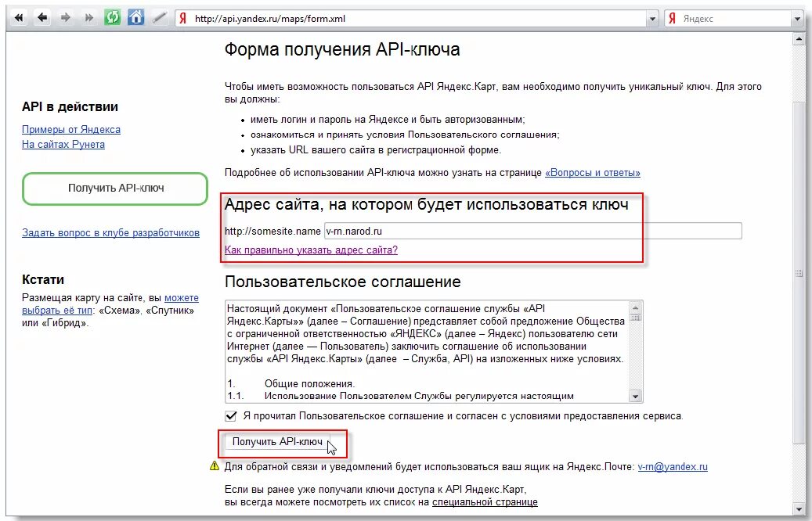
Task: Click the Yandex Я icon in address bar
Action: coord(182,19)
